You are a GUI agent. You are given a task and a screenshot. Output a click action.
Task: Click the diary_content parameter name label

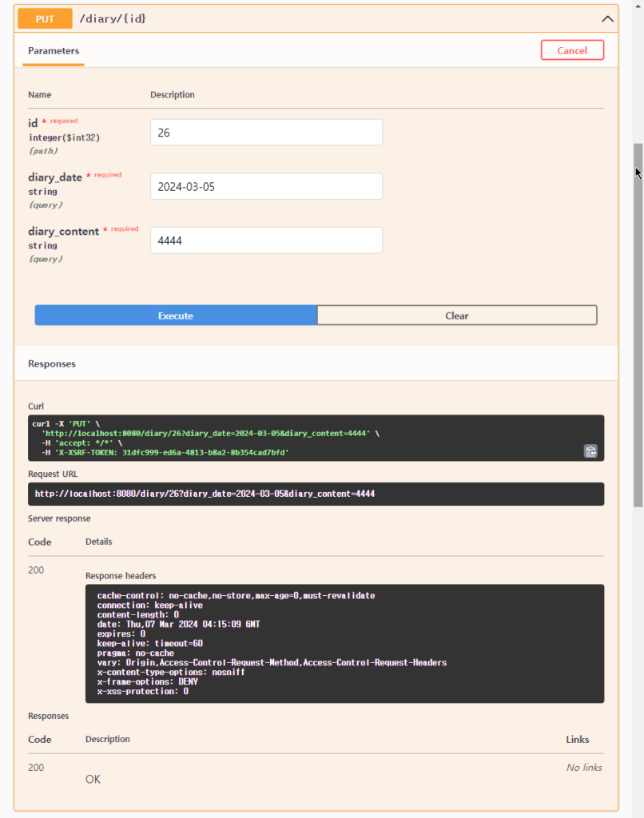coord(63,231)
